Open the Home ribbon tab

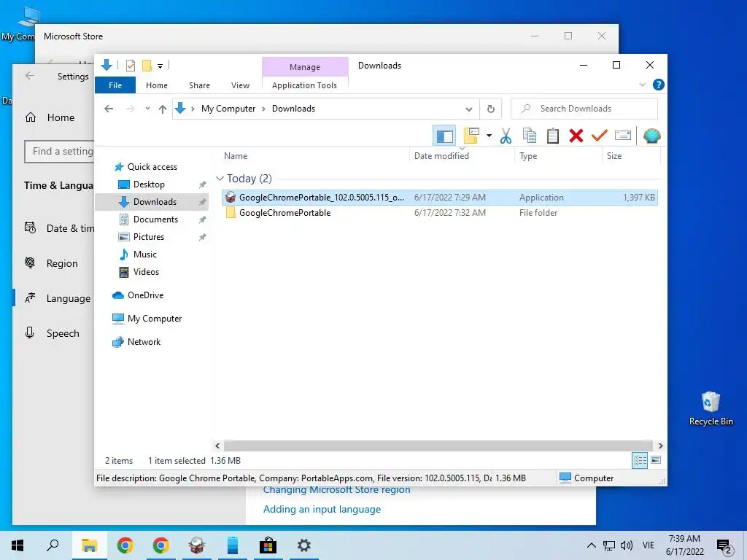[x=157, y=85]
